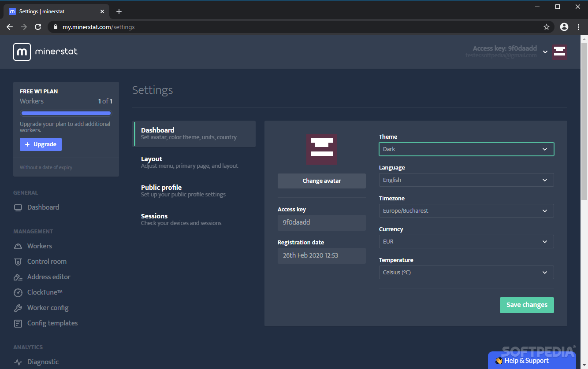Open Worker config in the sidebar

[x=48, y=308]
